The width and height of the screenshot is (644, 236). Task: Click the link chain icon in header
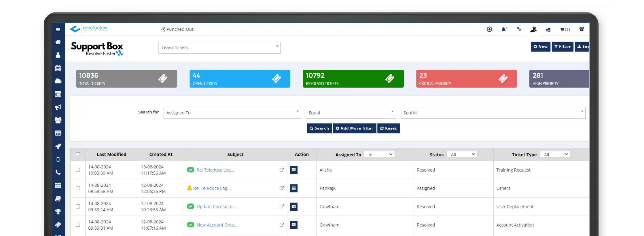519,29
